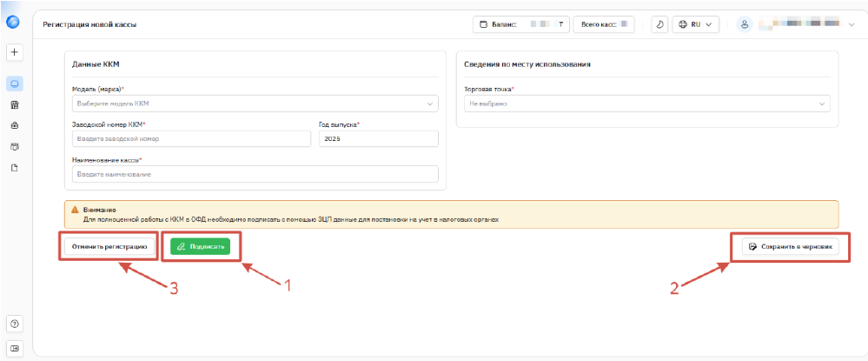868x361 pixels.
Task: Click 'Отменить регистрацию' button
Action: tap(109, 247)
